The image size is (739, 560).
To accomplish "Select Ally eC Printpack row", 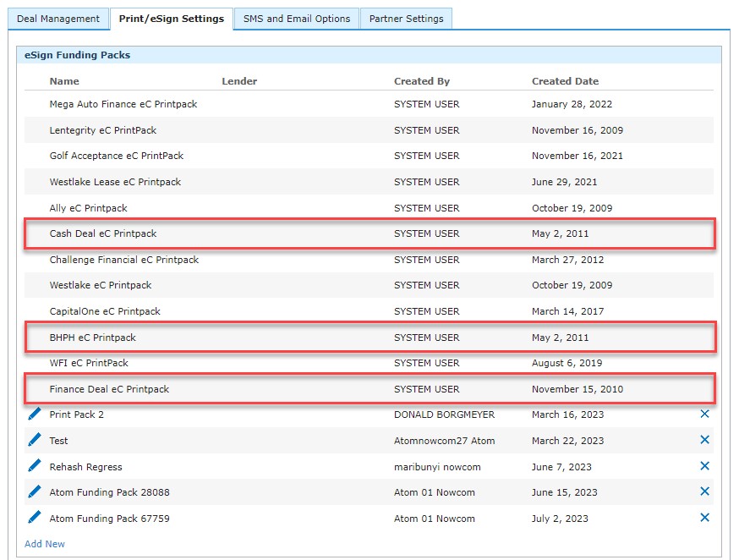I will (x=369, y=208).
